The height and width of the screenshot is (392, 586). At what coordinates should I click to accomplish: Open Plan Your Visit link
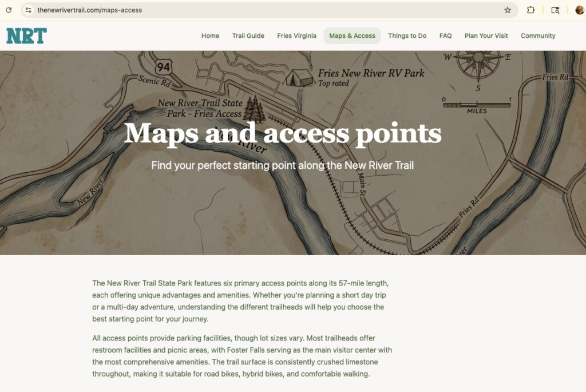tap(486, 35)
